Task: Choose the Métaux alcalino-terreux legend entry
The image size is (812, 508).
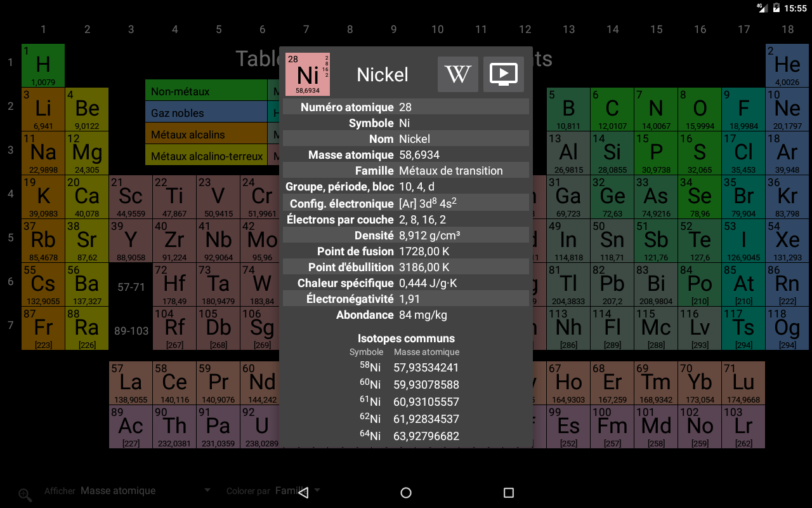Action: pyautogui.click(x=206, y=156)
